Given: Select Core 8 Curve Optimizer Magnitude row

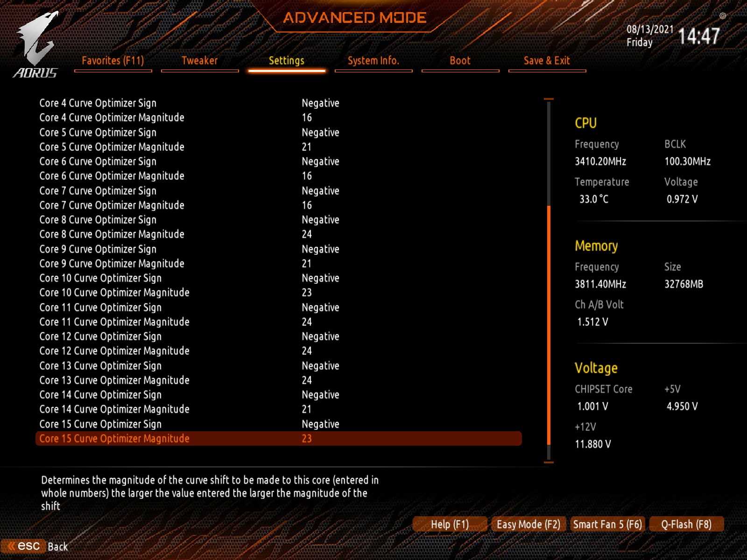Looking at the screenshot, I should [x=279, y=234].
